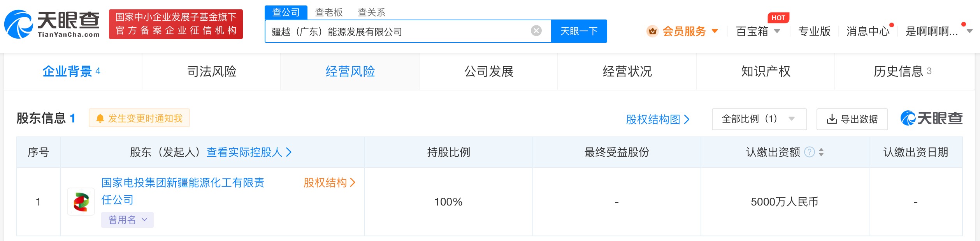The height and width of the screenshot is (241, 980).
Task: Expand the 百宝箱 dropdown
Action: pos(777,31)
